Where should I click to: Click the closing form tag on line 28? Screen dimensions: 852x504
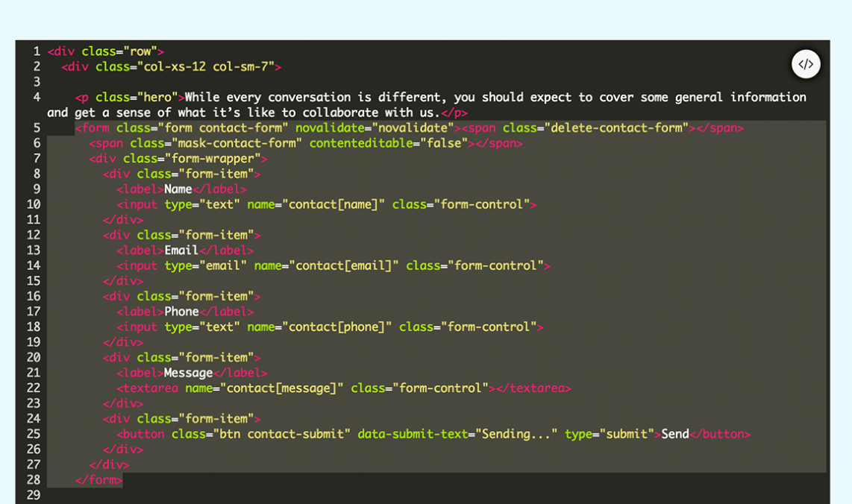point(99,480)
